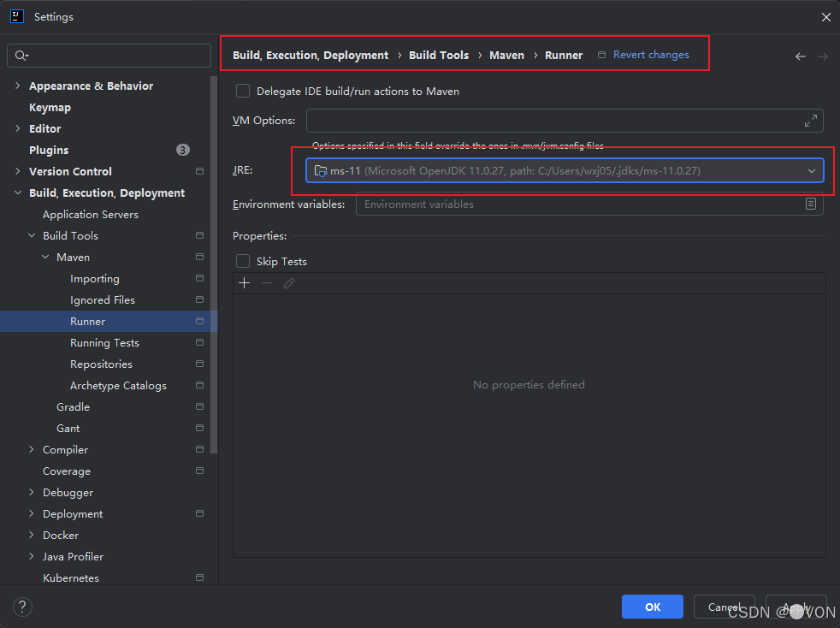The image size is (840, 628).
Task: Click the project-level icon beside Compiler
Action: pyautogui.click(x=200, y=449)
